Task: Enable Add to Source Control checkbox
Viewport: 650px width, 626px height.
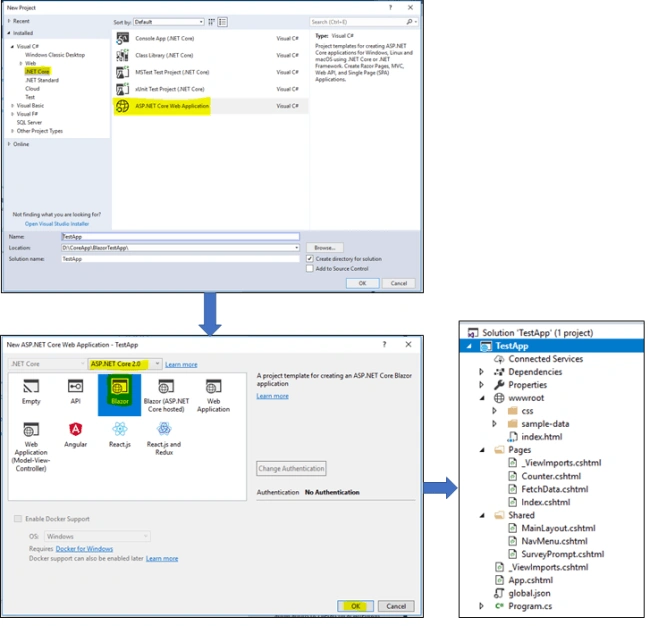Action: tap(310, 269)
